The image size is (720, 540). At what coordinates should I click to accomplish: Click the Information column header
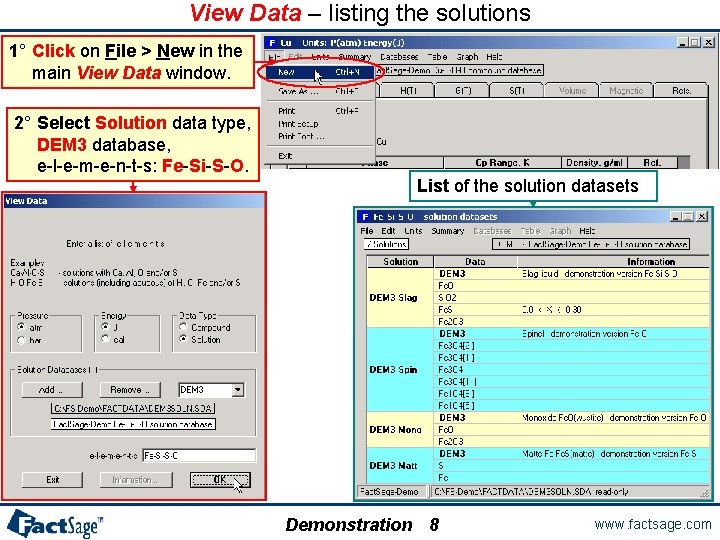click(613, 262)
